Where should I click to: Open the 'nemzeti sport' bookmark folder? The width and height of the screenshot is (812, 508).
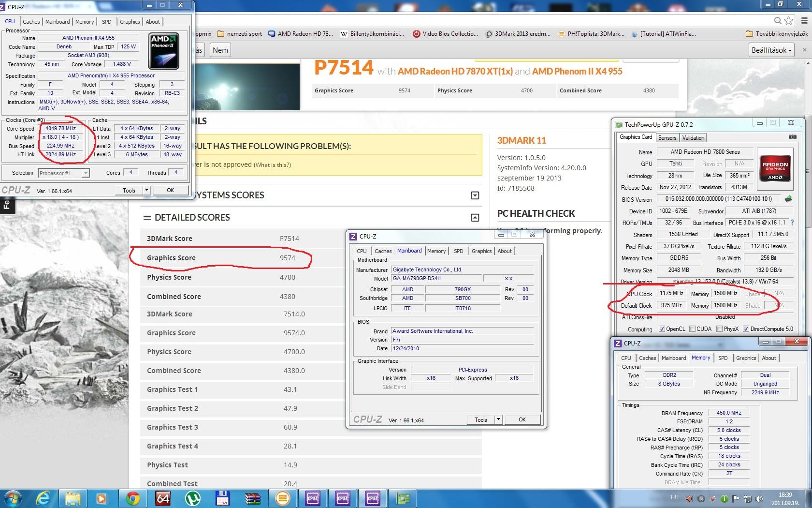[x=240, y=34]
